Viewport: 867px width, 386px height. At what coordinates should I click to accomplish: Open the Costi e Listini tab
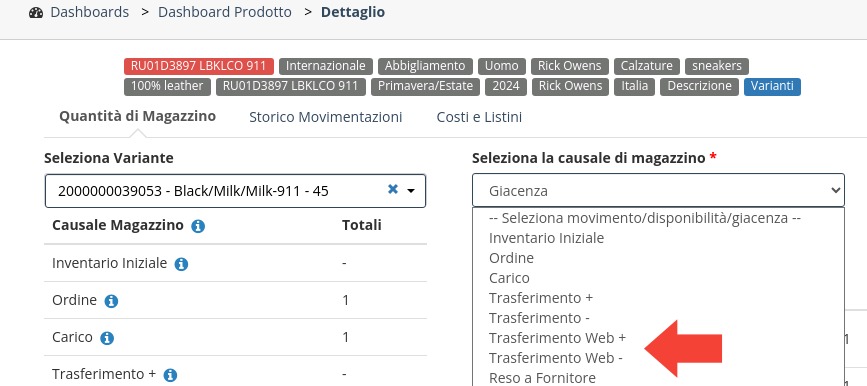[x=479, y=117]
